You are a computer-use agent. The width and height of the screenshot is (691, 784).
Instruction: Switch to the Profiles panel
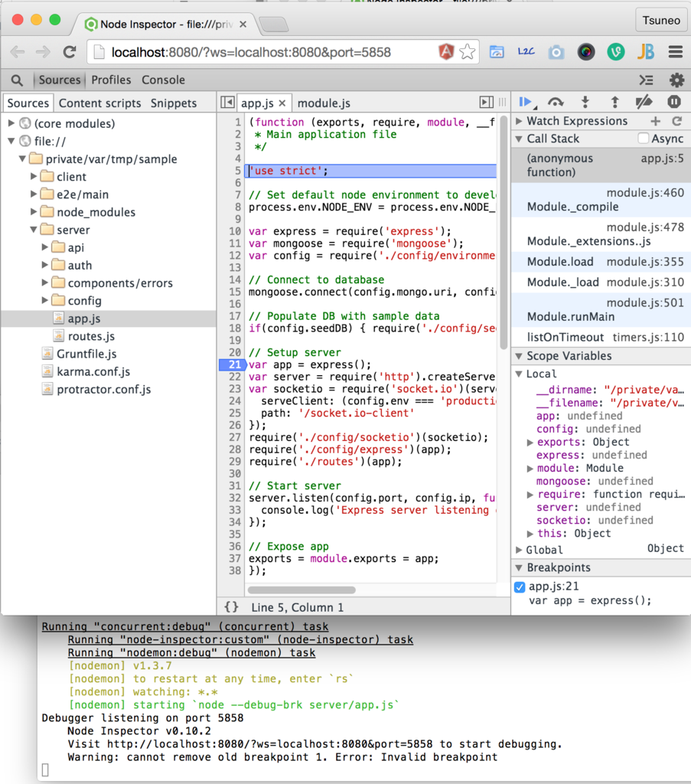(x=111, y=80)
